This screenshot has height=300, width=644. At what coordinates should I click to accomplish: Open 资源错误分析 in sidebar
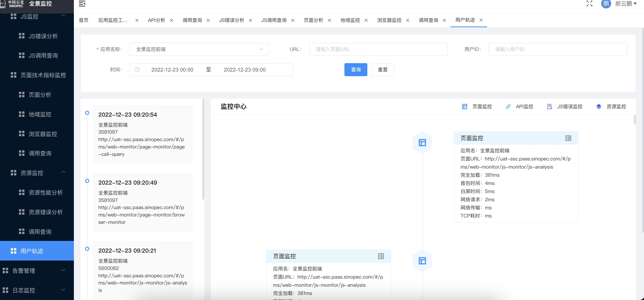pos(37,212)
